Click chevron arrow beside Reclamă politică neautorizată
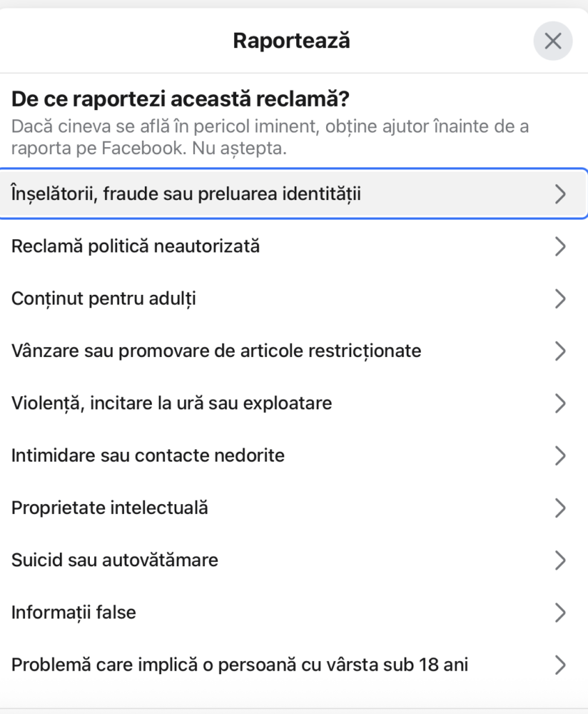 pos(560,246)
